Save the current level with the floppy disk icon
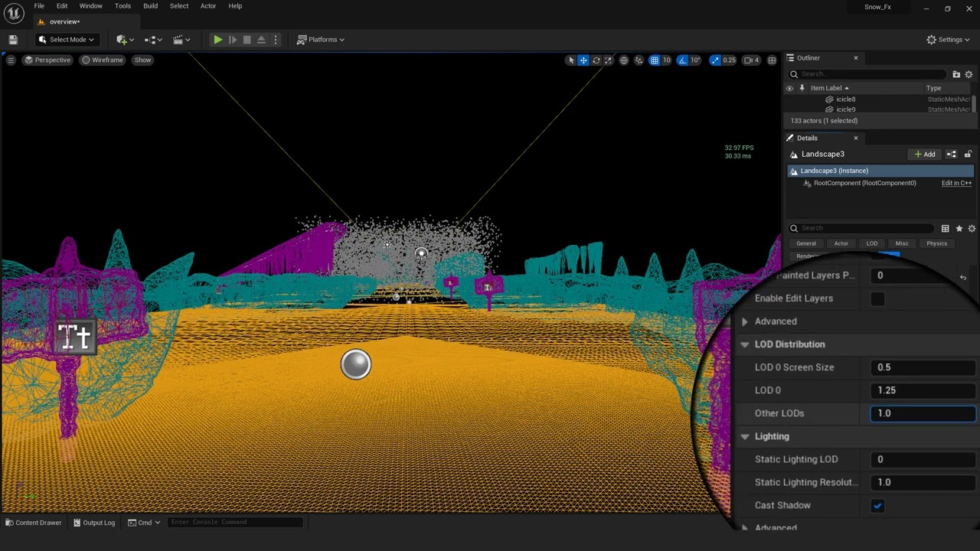Screen dimensions: 980x551 pyautogui.click(x=13, y=40)
